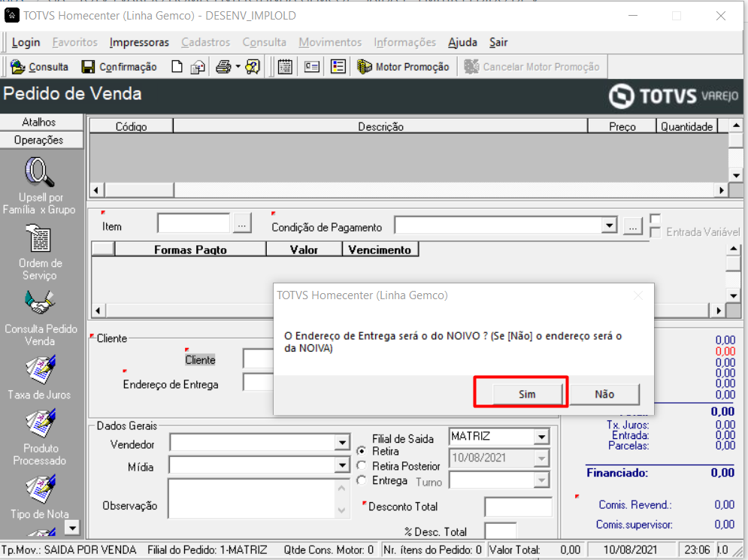Image resolution: width=748 pixels, height=560 pixels.
Task: Select the Retira Posterior radio button
Action: pyautogui.click(x=362, y=465)
